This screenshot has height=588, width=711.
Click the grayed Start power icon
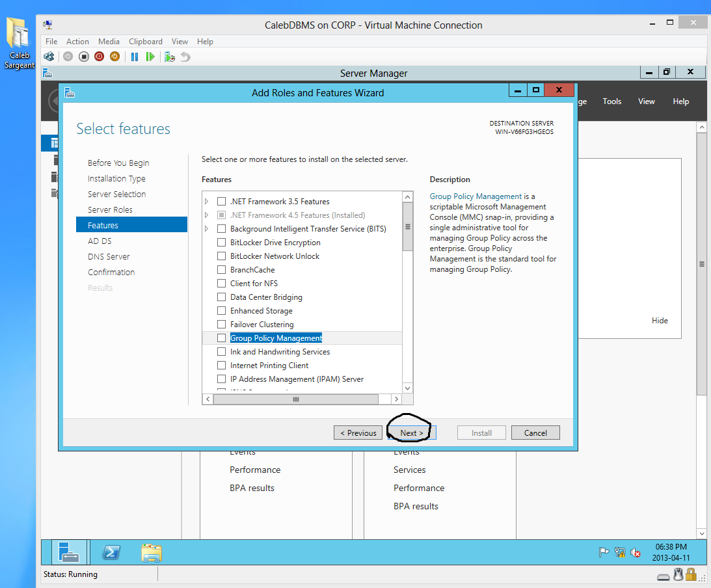[x=68, y=57]
